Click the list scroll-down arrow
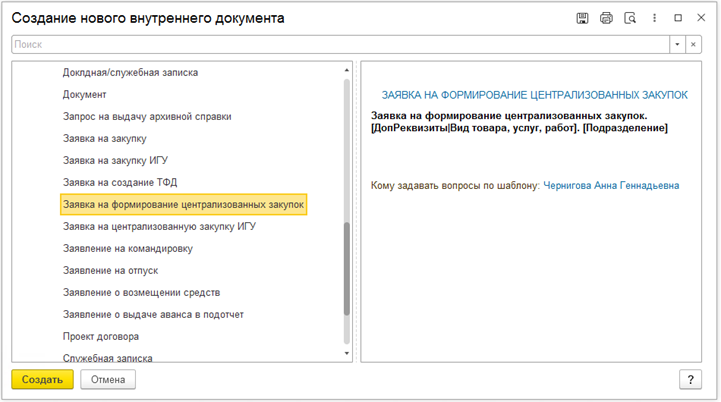721x402 pixels. click(347, 353)
